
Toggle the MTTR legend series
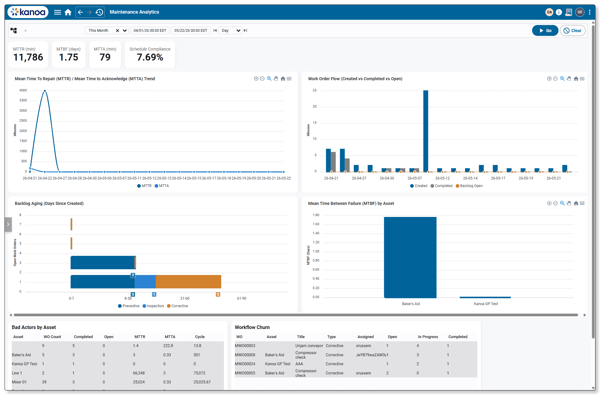click(x=144, y=186)
